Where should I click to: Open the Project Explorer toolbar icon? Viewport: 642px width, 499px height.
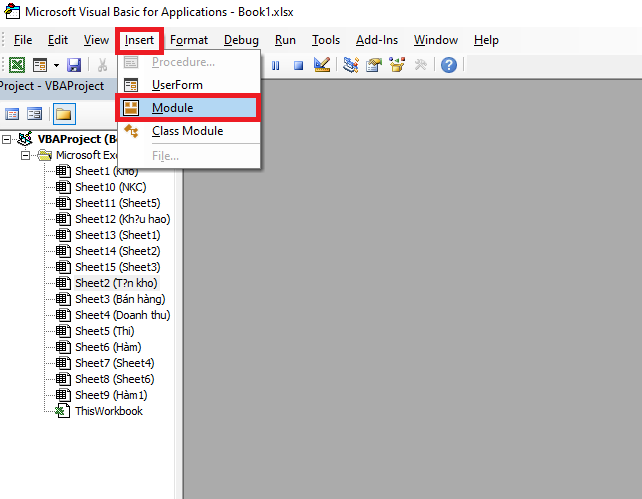click(x=351, y=65)
